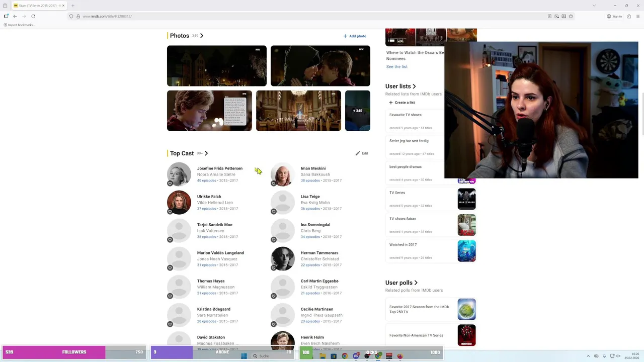Expand the User polls chevron
Image resolution: width=644 pixels, height=362 pixels.
416,283
